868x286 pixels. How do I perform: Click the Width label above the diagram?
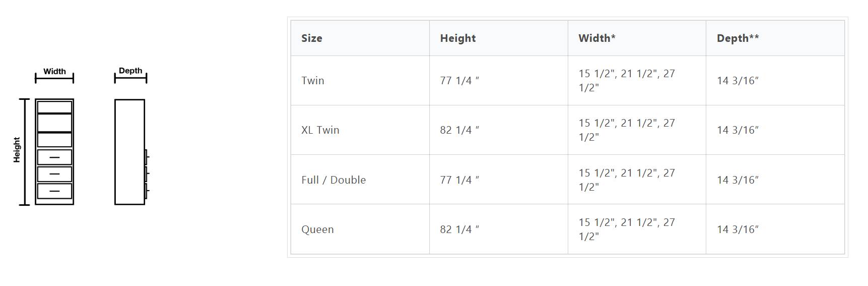click(54, 72)
